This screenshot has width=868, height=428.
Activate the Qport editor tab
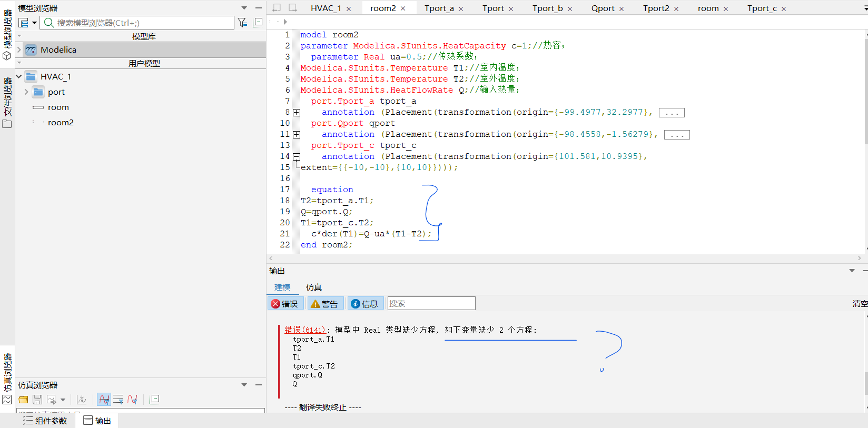603,8
